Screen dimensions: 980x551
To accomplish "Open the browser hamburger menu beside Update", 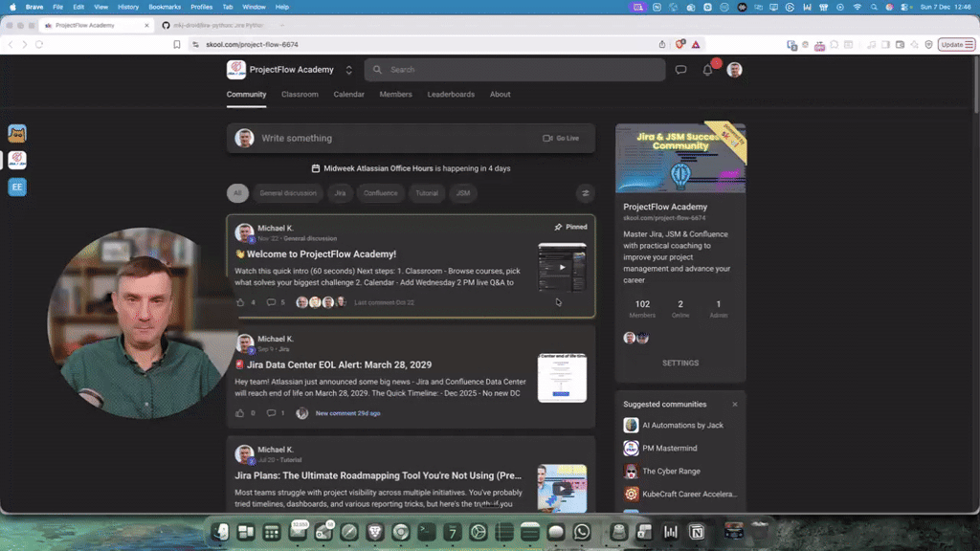I will (969, 43).
